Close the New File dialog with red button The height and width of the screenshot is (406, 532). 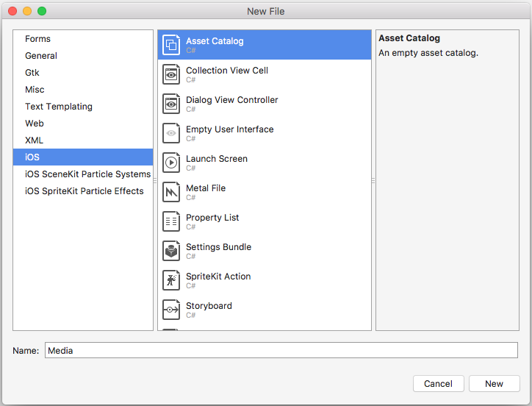pyautogui.click(x=12, y=11)
